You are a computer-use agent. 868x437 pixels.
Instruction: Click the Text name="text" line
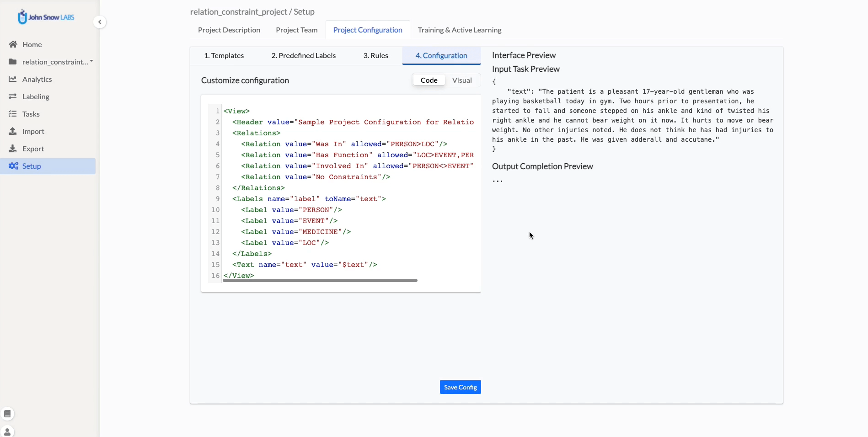click(305, 265)
